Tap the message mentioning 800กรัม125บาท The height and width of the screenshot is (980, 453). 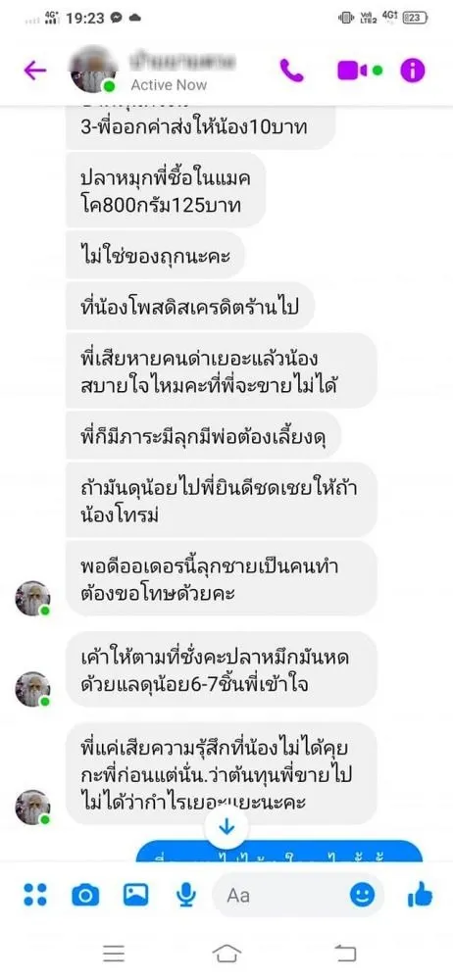[166, 191]
